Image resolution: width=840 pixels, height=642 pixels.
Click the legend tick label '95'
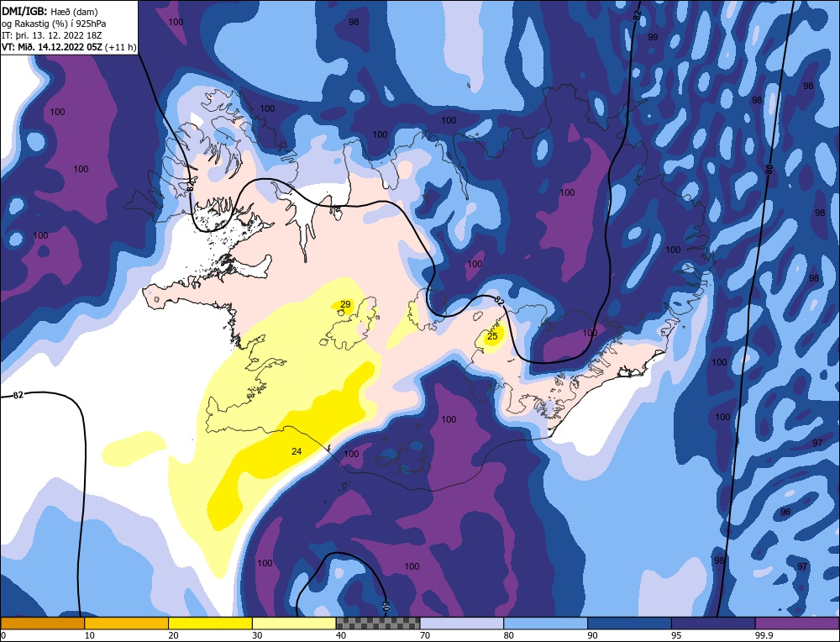(x=675, y=635)
